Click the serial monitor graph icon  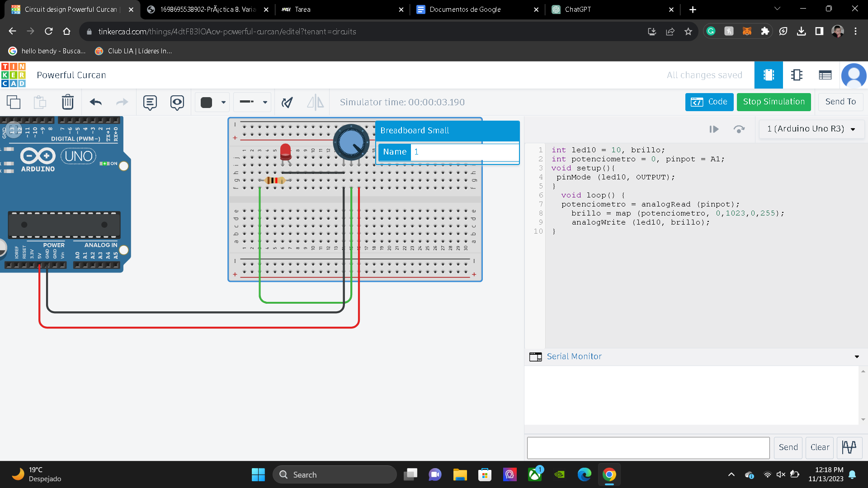tap(849, 447)
